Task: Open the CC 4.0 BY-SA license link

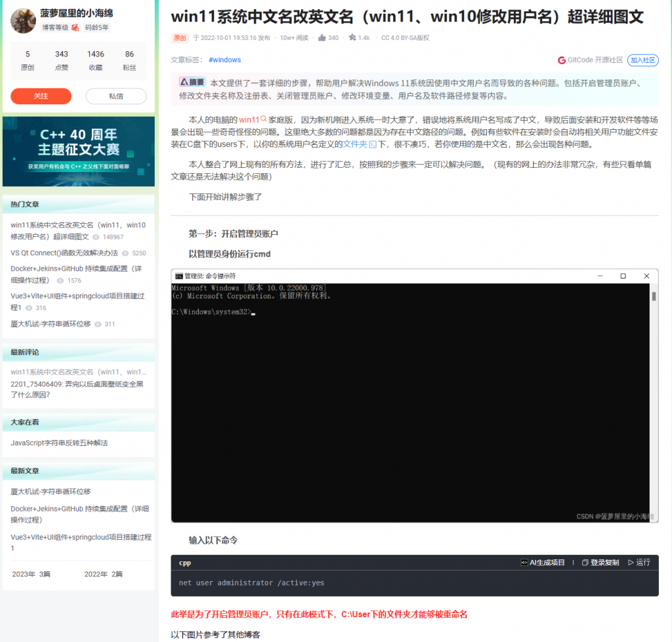Action: coord(405,38)
